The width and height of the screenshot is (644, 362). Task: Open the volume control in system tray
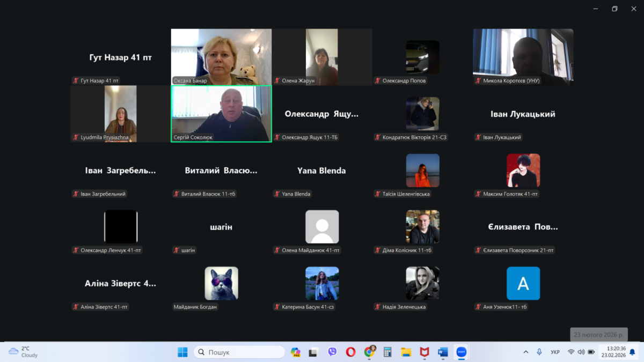[581, 352]
